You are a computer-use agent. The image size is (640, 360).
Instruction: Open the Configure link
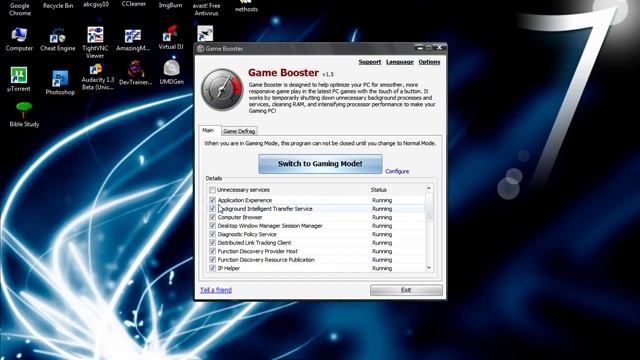pos(397,171)
